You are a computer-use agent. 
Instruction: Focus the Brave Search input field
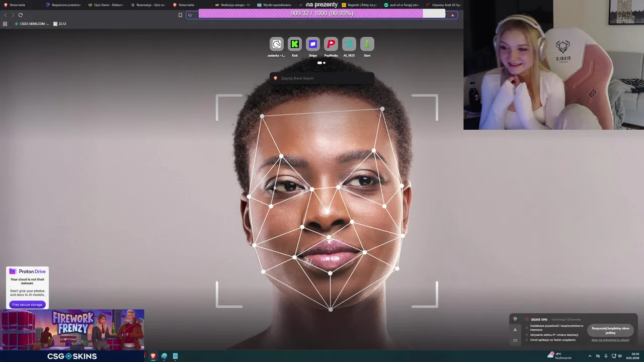[x=322, y=78]
